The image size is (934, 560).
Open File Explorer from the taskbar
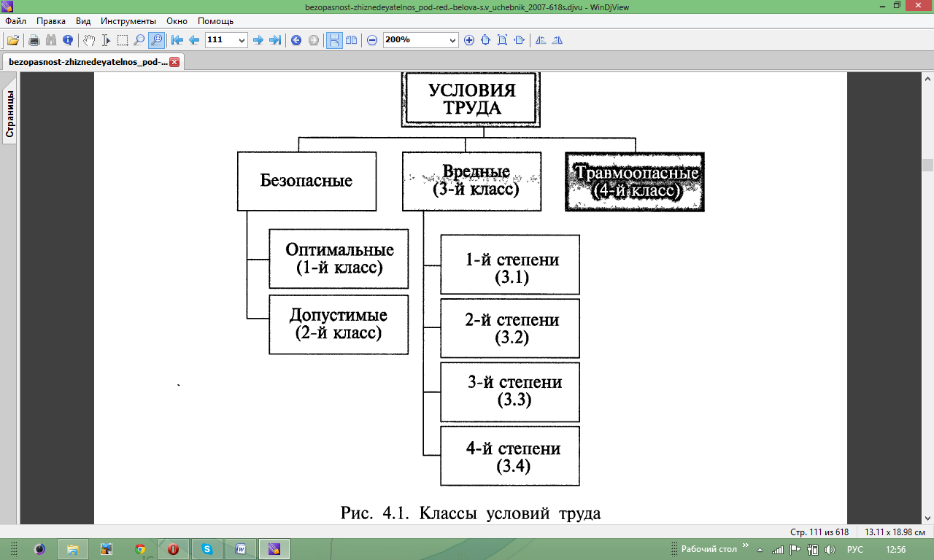72,549
